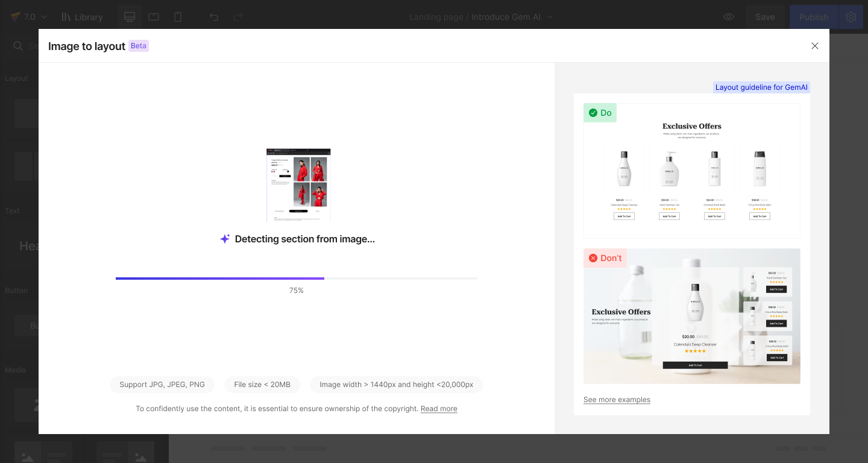Screen dimensions: 868x463
Task: Switch to desktop view in editor toolbar
Action: pyautogui.click(x=130, y=17)
